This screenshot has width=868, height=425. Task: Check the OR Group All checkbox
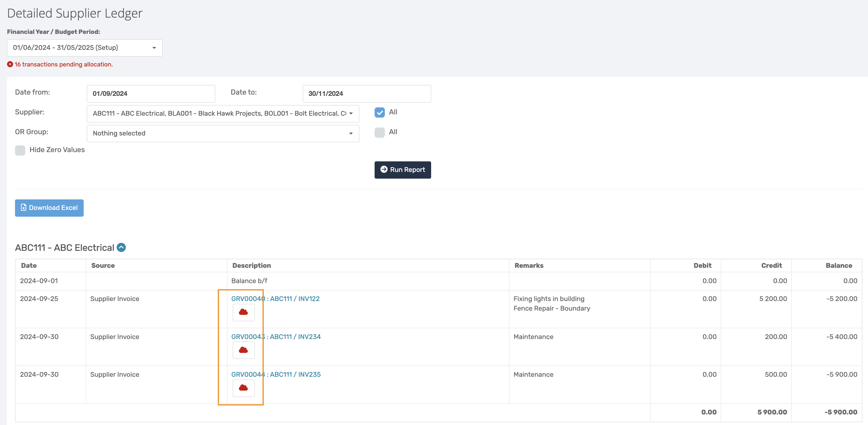click(379, 132)
